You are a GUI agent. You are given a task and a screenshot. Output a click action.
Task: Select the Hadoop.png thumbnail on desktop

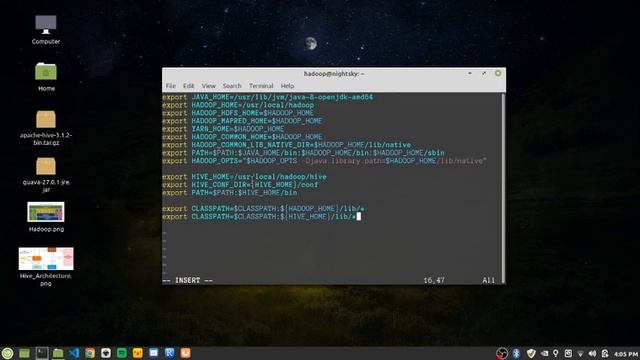tap(46, 212)
